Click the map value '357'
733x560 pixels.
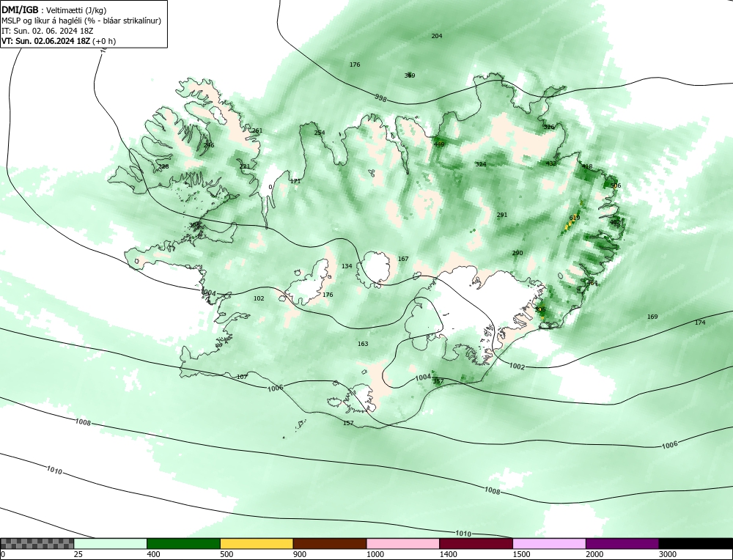click(x=438, y=381)
